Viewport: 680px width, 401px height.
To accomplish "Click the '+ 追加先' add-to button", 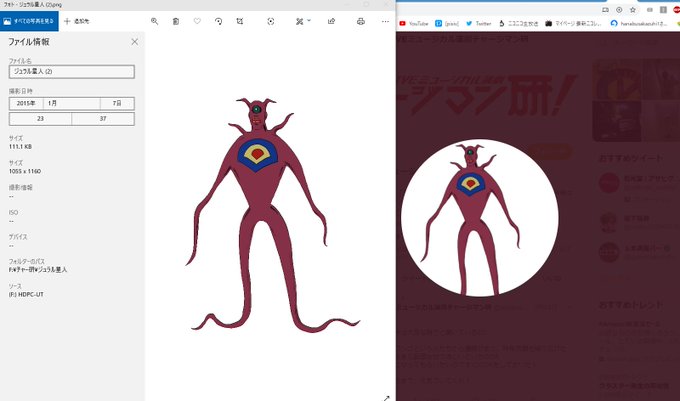I will coord(77,21).
